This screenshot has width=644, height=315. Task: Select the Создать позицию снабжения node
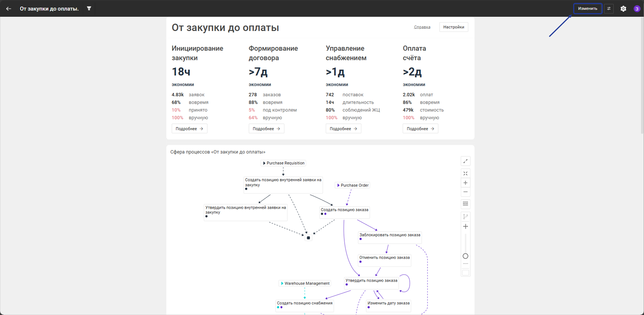[305, 306]
